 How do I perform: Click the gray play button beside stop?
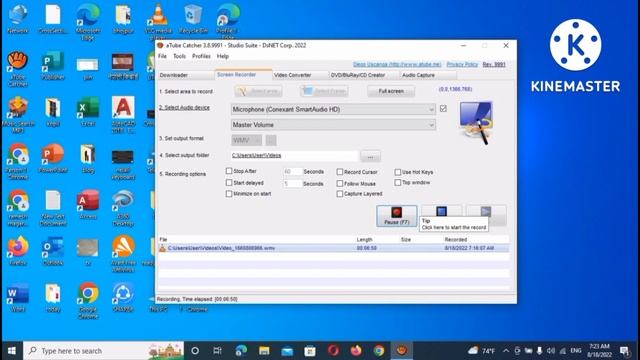point(486,212)
